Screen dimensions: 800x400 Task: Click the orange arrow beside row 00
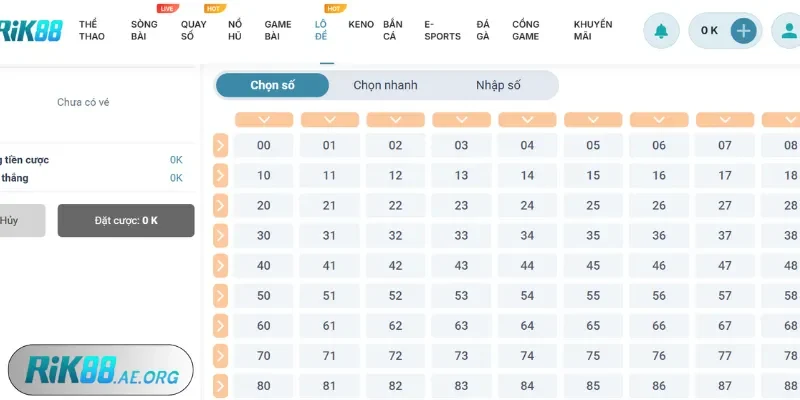(220, 146)
